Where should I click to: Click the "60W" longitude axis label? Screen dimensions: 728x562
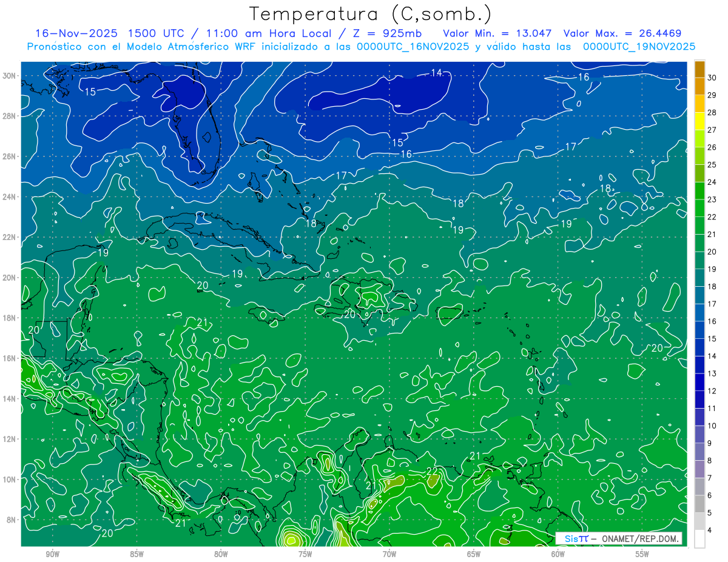[x=558, y=554]
